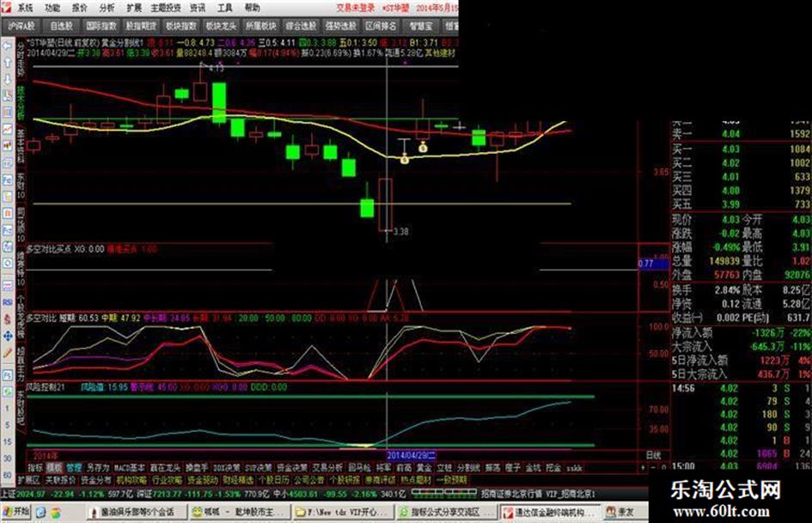Select the MACD基本 indicator tab

point(130,467)
